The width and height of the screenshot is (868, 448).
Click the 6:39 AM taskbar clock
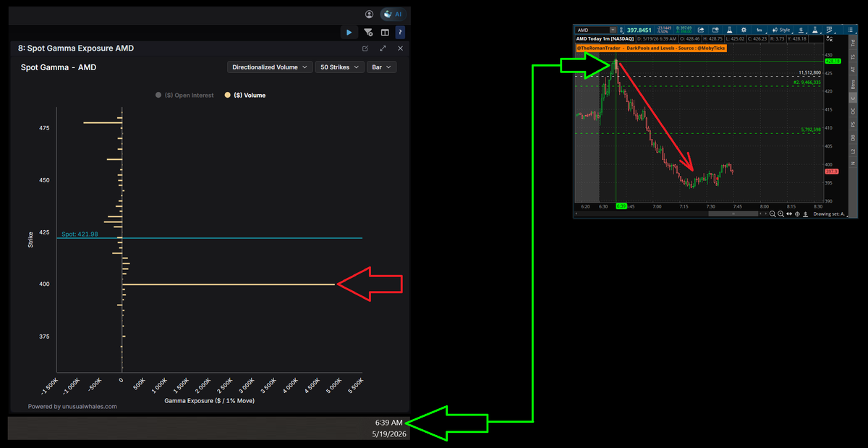pos(388,422)
